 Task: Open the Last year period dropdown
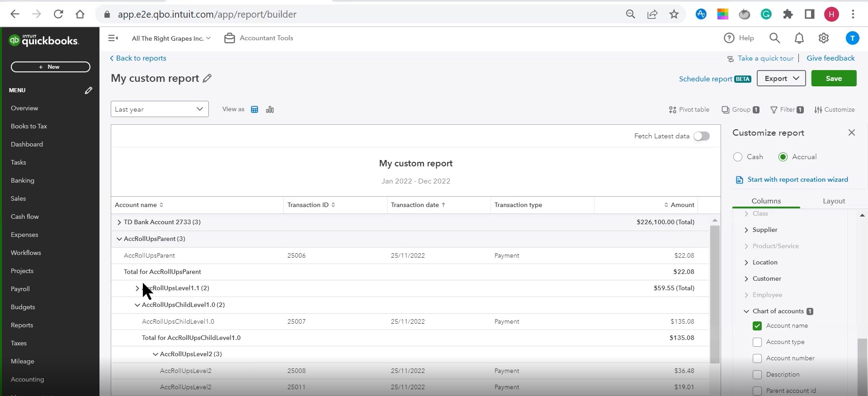(x=160, y=109)
